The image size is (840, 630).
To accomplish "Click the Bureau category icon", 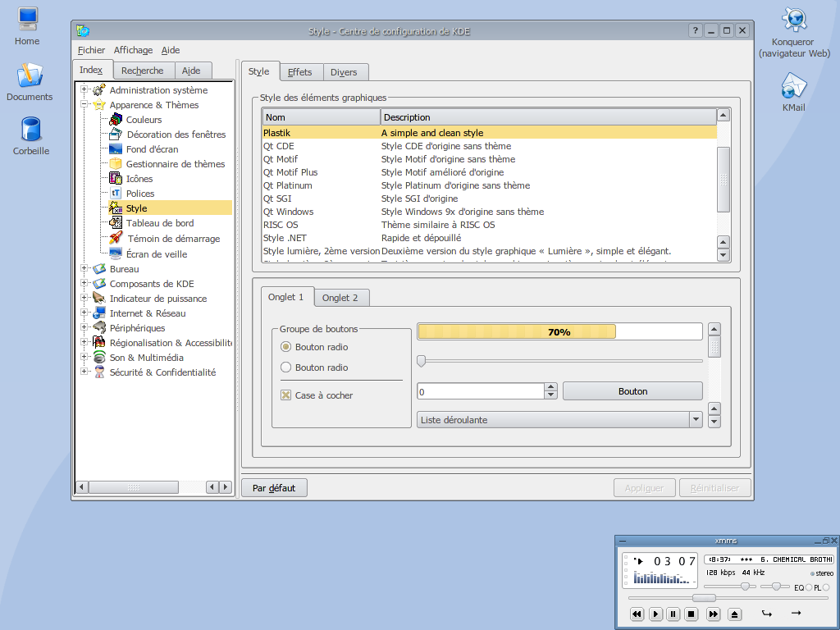I will [x=98, y=269].
